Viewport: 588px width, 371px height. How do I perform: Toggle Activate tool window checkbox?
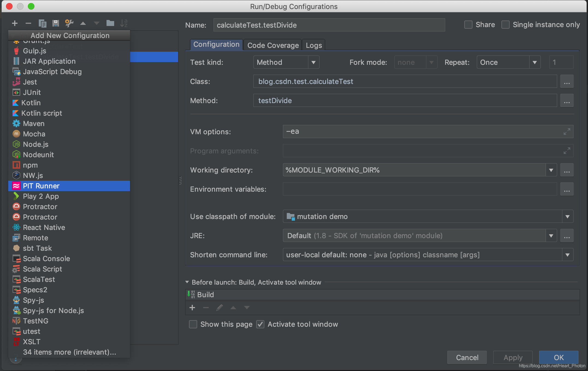(261, 325)
